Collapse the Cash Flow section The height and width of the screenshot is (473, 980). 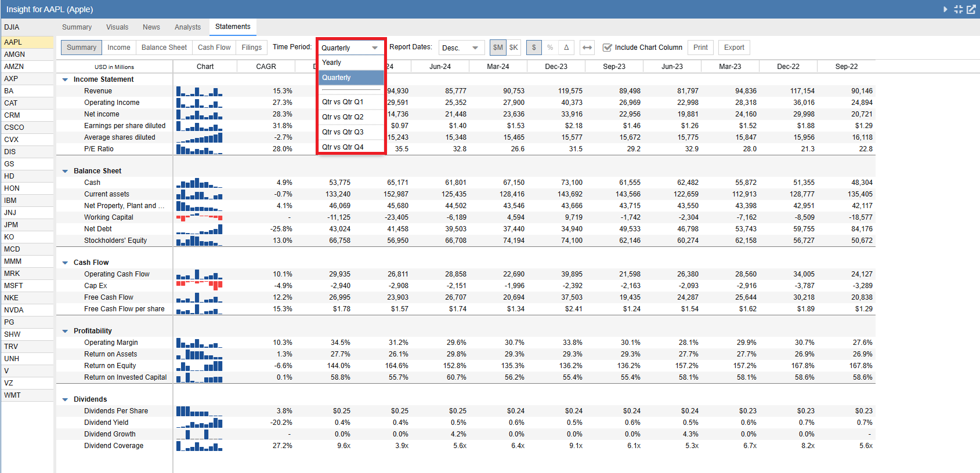tap(65, 263)
